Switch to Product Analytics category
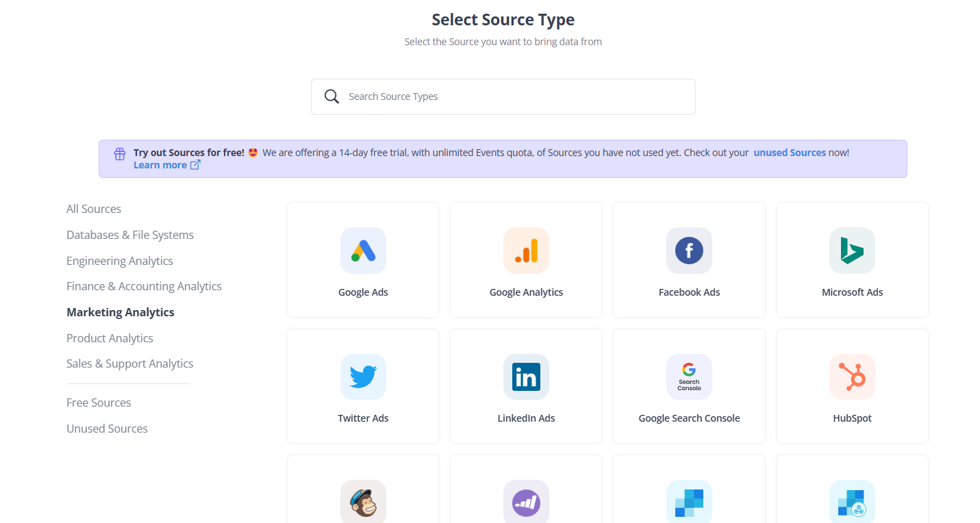 (110, 338)
